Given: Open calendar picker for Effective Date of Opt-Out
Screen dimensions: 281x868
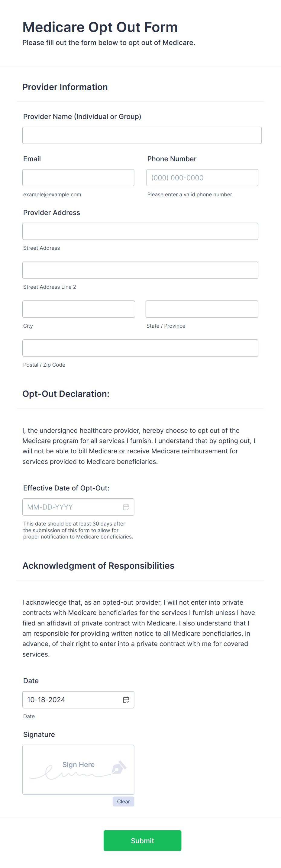Looking at the screenshot, I should click(126, 507).
